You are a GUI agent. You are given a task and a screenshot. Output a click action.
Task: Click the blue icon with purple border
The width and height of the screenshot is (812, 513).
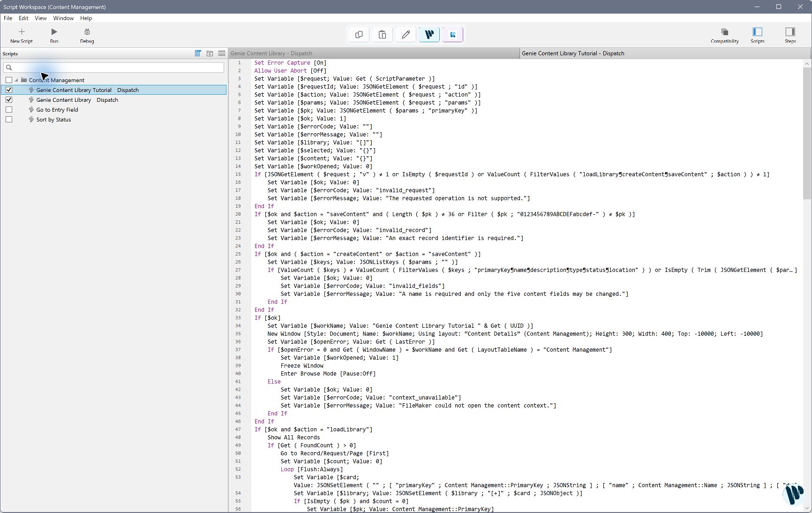coord(453,35)
